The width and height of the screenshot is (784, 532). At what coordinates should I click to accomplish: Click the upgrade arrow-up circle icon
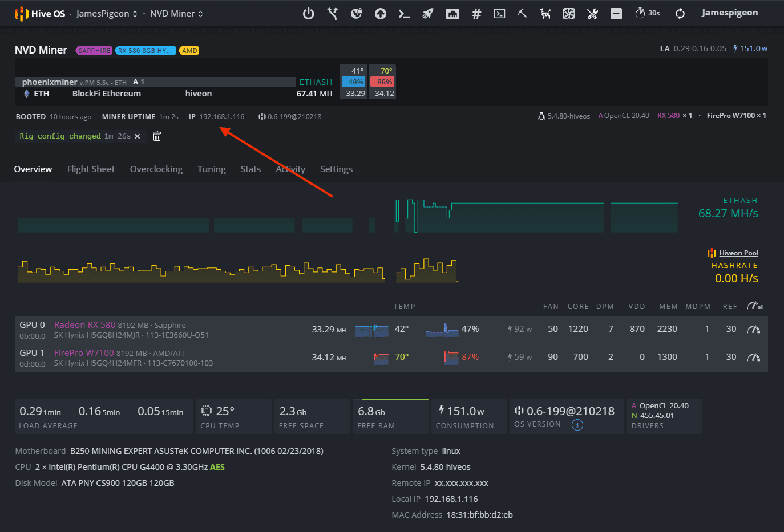[380, 14]
